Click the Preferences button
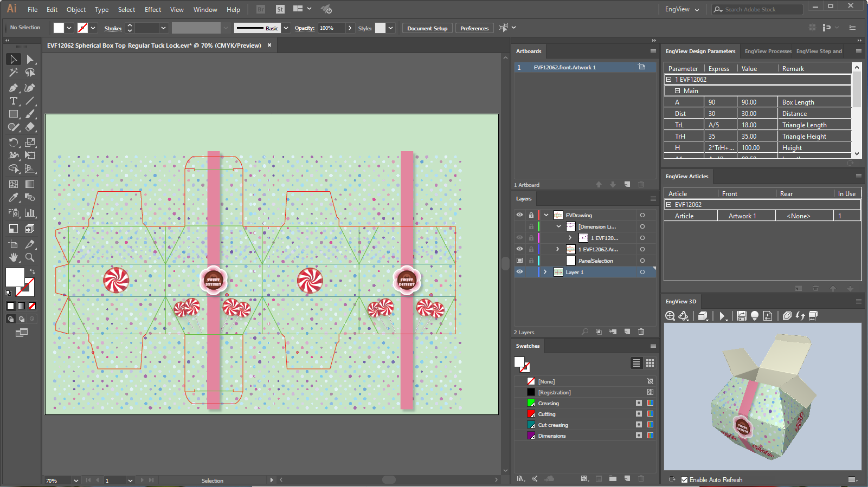The height and width of the screenshot is (487, 868). 474,28
